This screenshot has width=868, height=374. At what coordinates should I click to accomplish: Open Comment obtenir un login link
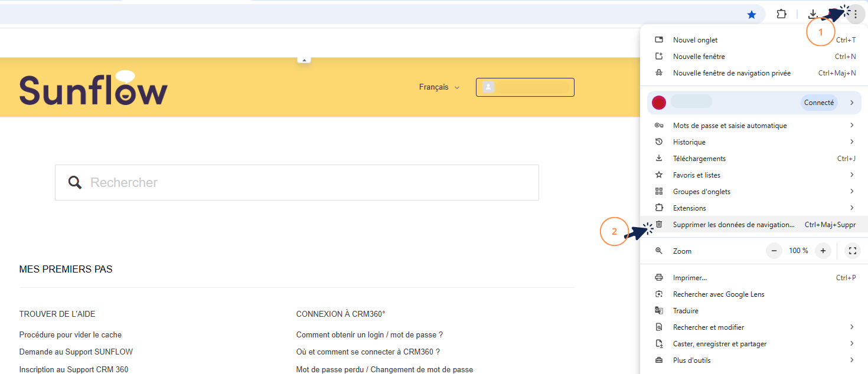click(370, 334)
